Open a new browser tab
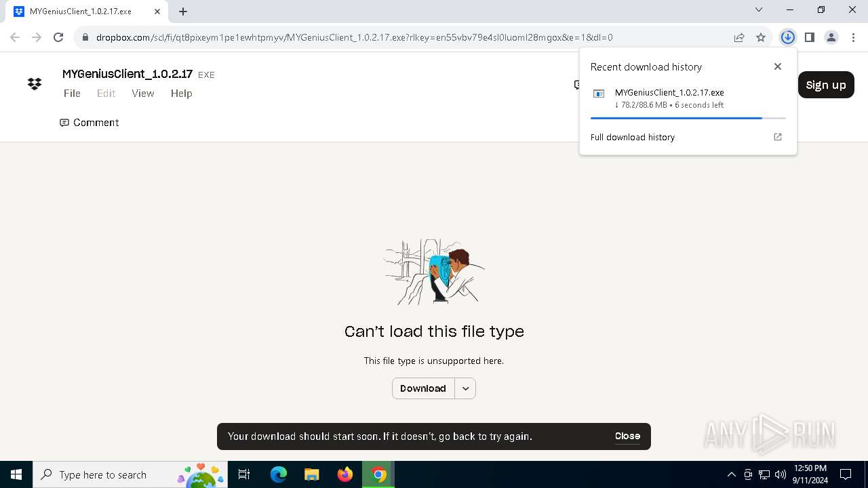This screenshot has height=488, width=868. click(x=183, y=11)
